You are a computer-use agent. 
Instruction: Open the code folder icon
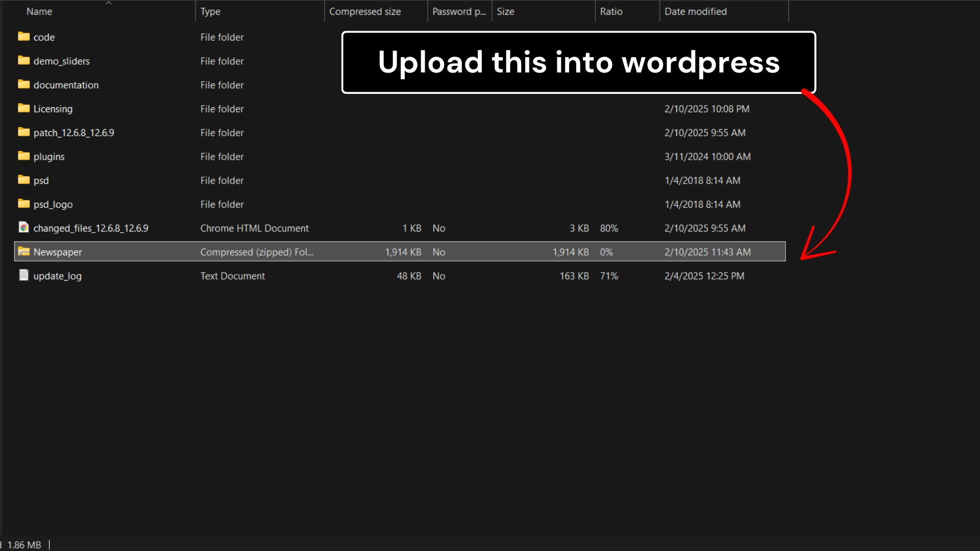23,37
